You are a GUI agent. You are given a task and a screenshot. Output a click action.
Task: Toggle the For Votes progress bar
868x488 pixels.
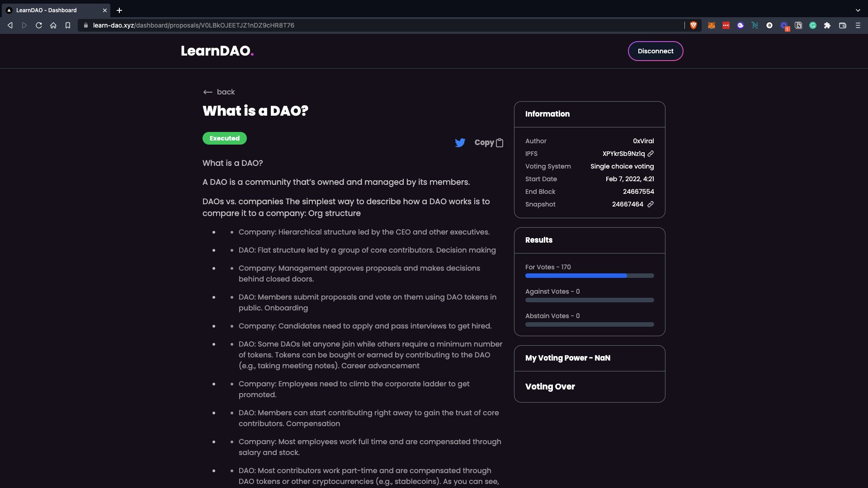[590, 276]
